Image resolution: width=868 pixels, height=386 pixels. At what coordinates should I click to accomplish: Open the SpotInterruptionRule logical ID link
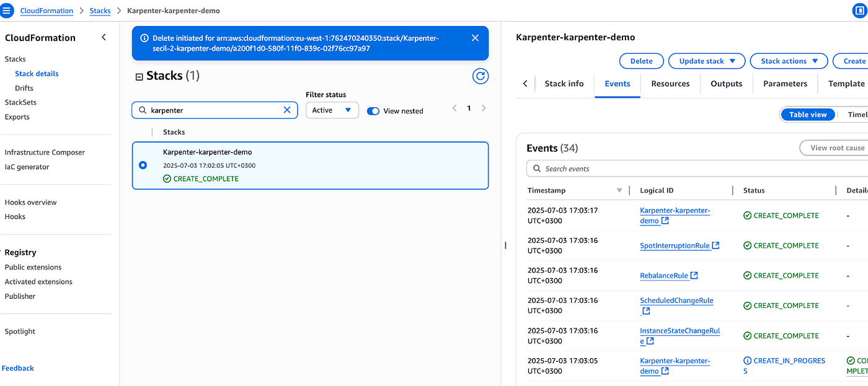675,245
